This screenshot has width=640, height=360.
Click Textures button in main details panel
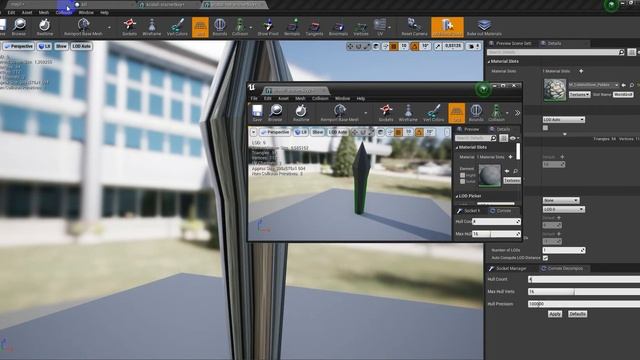coord(580,94)
